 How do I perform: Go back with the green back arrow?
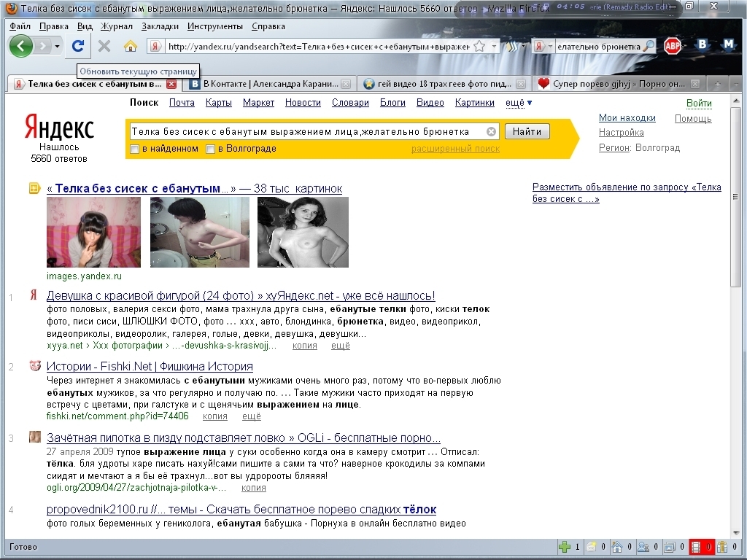pyautogui.click(x=21, y=46)
